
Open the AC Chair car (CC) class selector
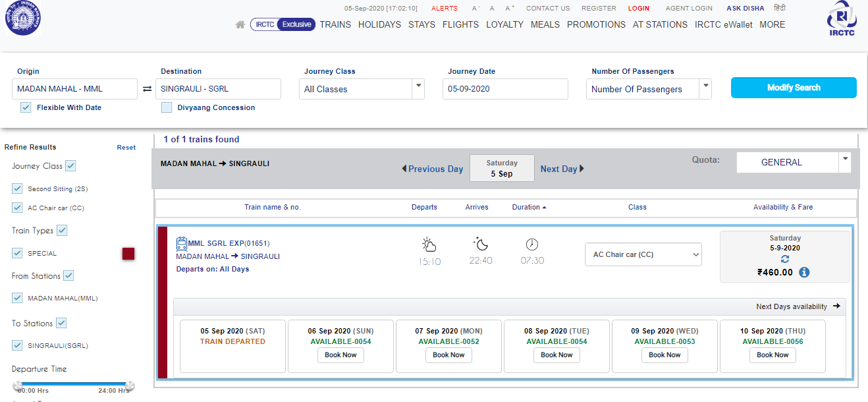[x=643, y=254]
